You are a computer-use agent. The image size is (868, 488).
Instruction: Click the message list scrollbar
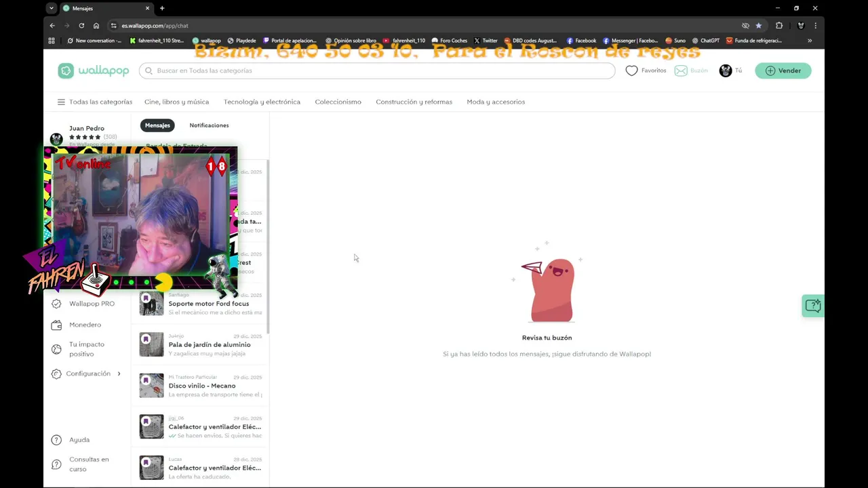click(268, 247)
